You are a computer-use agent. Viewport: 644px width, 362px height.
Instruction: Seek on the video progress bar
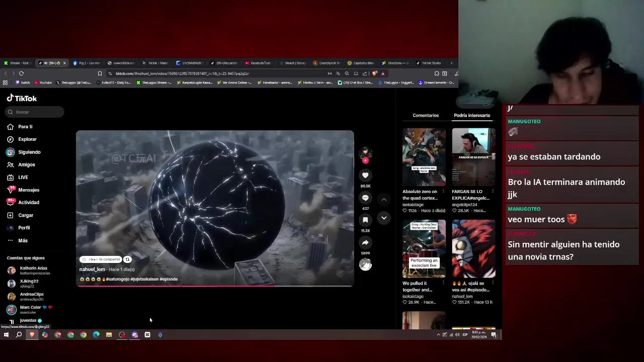tap(215, 286)
